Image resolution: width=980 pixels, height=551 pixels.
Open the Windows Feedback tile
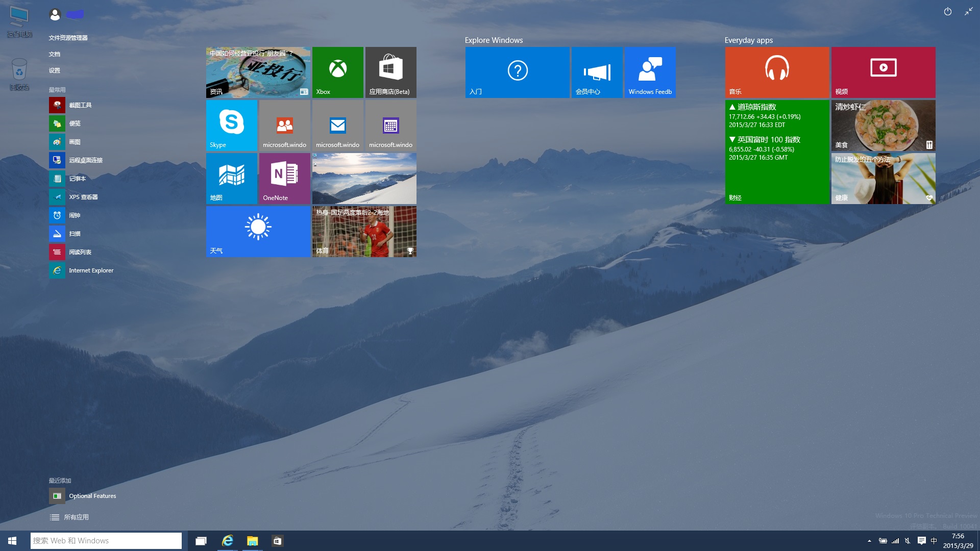[x=650, y=72]
